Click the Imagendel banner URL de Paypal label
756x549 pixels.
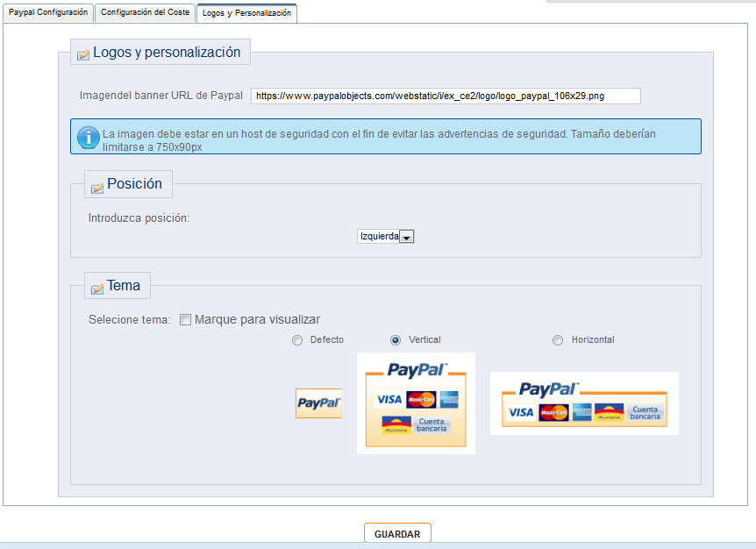(161, 96)
